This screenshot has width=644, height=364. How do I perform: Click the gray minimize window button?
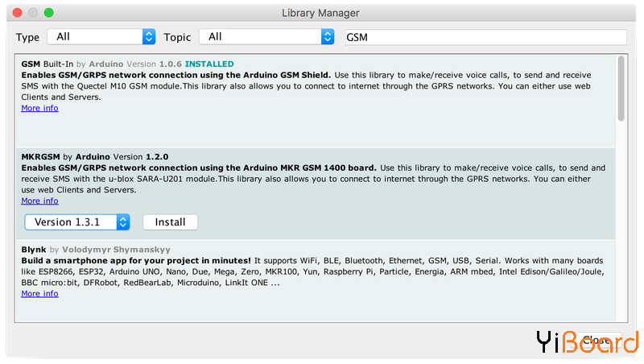pos(33,13)
